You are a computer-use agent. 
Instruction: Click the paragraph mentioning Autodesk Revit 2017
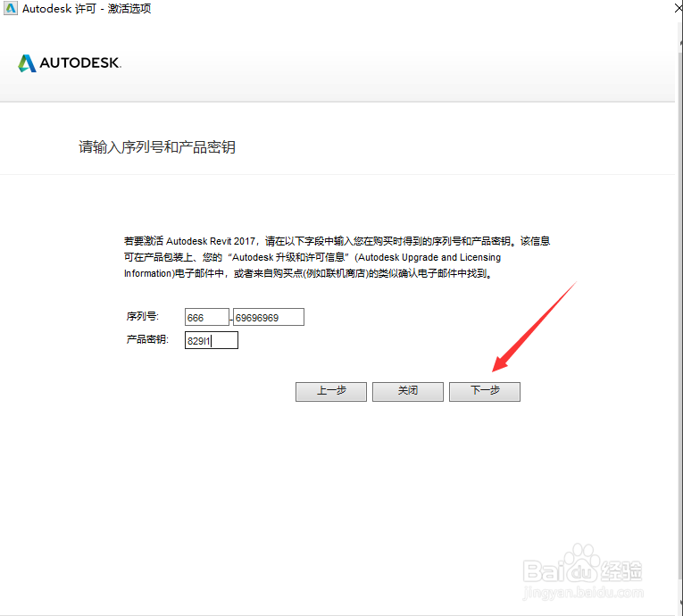pos(337,257)
